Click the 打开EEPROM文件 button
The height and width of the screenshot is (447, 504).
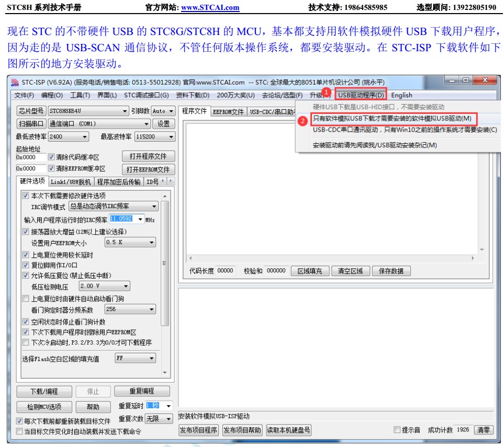pos(148,169)
